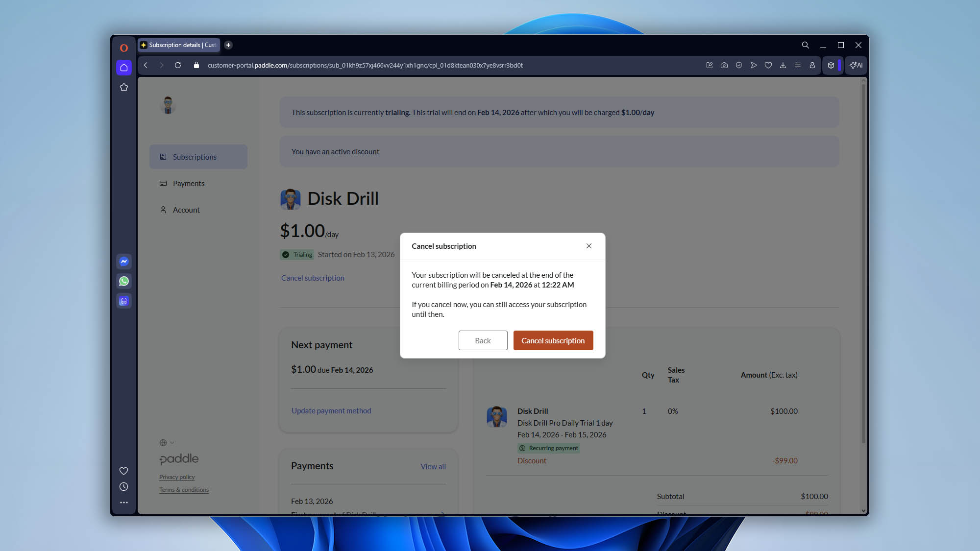
Task: Click the sidebar bookmarks star icon
Action: click(124, 87)
